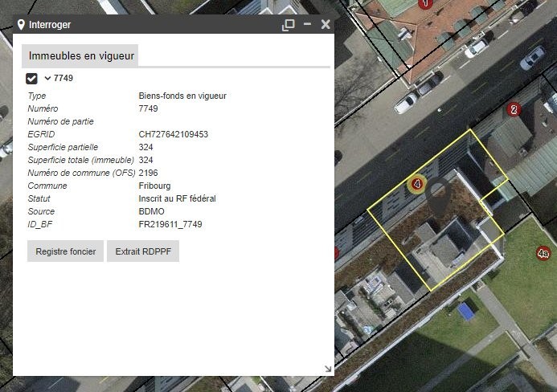Uncheck the checkbox for parcel 7749

click(32, 78)
